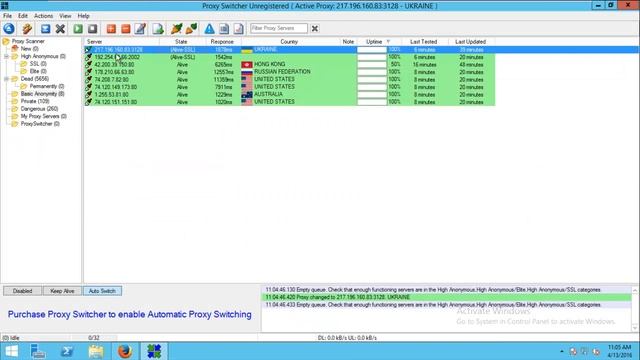Click the last document toolbar icon
This screenshot has width=640, height=360.
click(x=239, y=29)
